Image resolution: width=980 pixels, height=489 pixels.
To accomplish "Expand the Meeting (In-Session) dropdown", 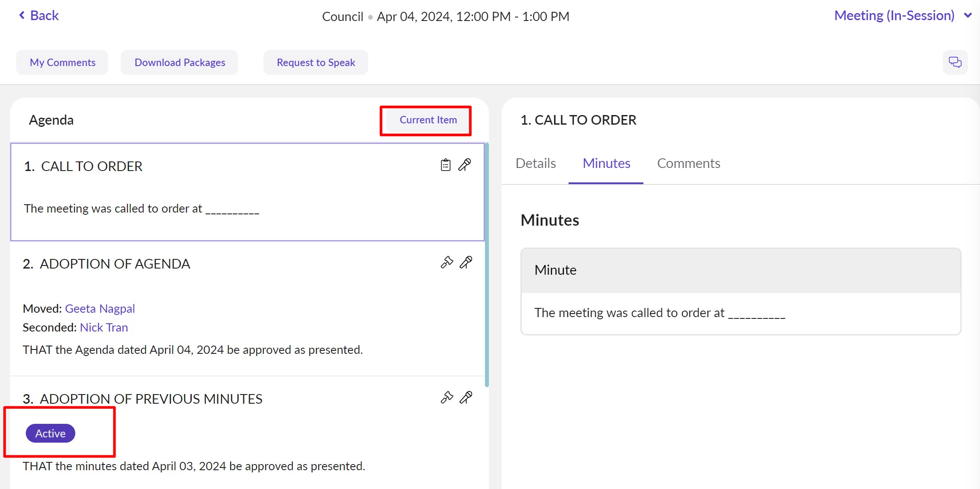I will tap(968, 15).
